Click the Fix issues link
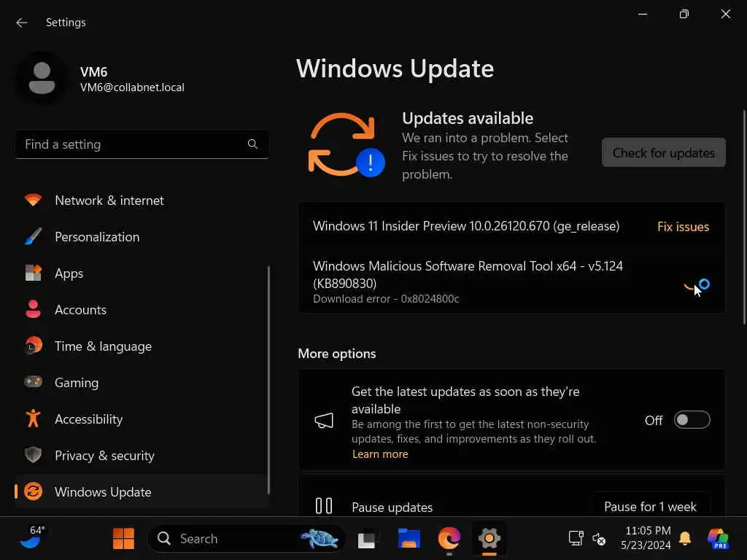 pyautogui.click(x=683, y=227)
